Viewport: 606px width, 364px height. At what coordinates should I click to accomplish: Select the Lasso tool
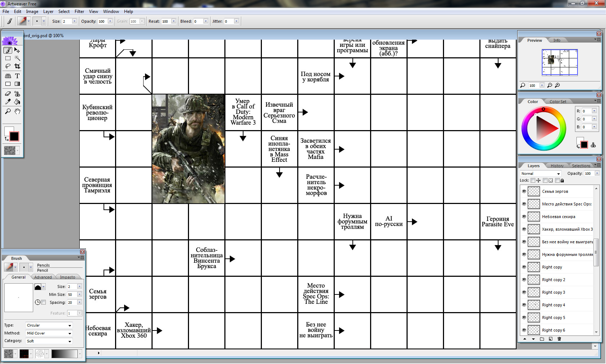pyautogui.click(x=8, y=66)
